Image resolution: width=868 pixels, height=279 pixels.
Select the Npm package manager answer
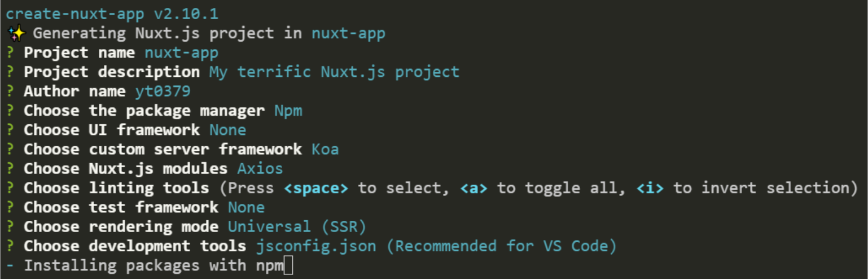tap(288, 111)
